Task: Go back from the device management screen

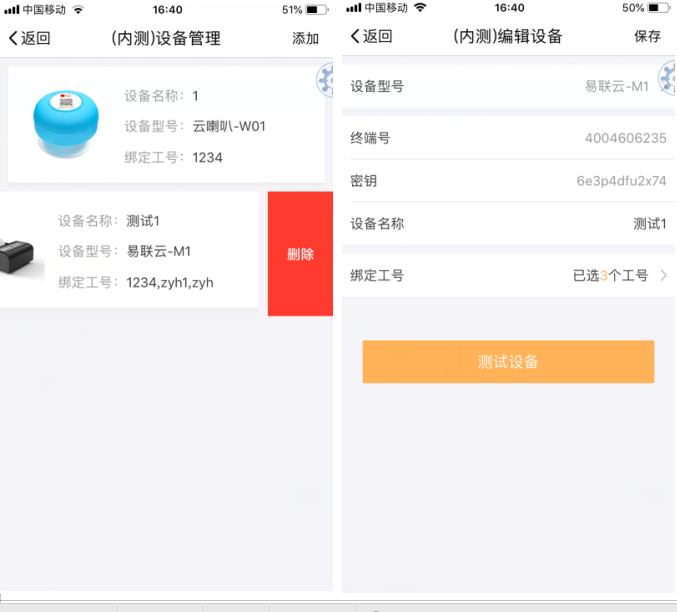Action: coord(29,38)
